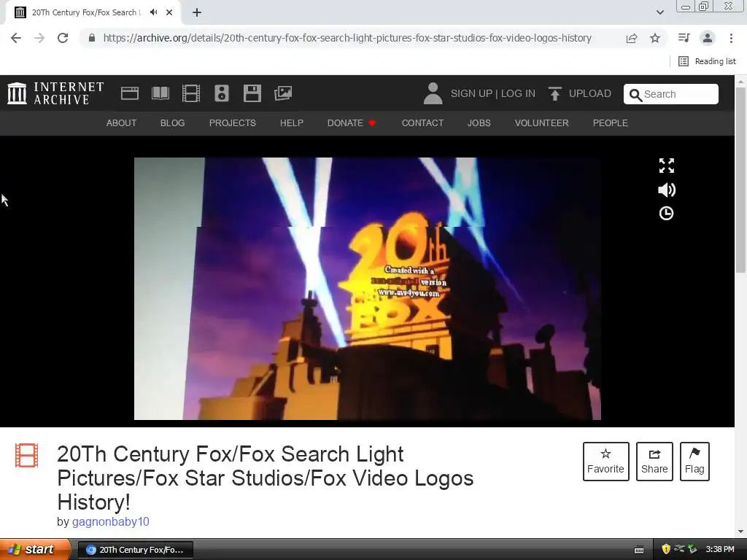The width and height of the screenshot is (747, 560).
Task: Open the Internet Archive home logo
Action: click(x=55, y=93)
